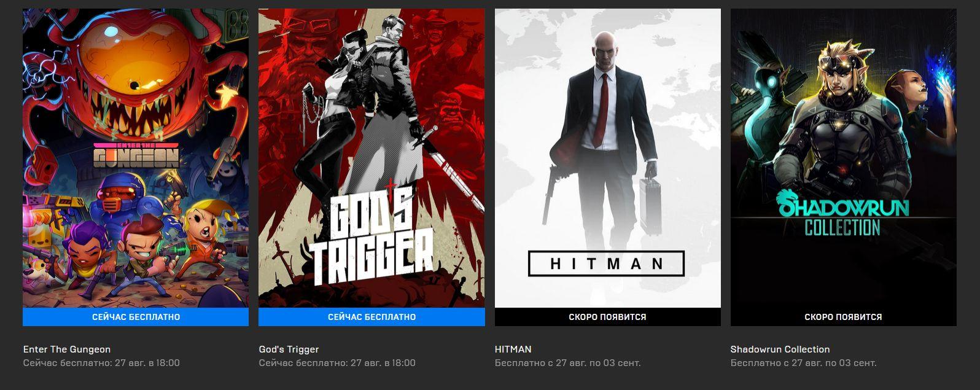This screenshot has width=980, height=390.
Task: Click the СЕЙЧАС БЕСПЛАТНО banner under God's Trigger
Action: (371, 317)
